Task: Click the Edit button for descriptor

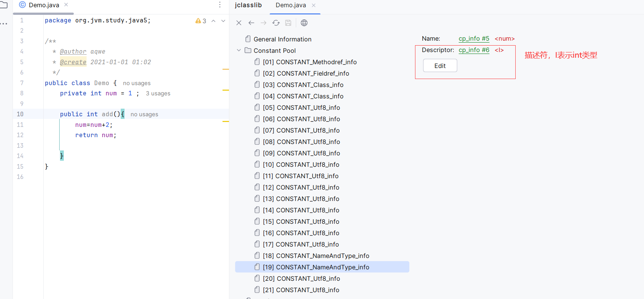Action: 440,66
